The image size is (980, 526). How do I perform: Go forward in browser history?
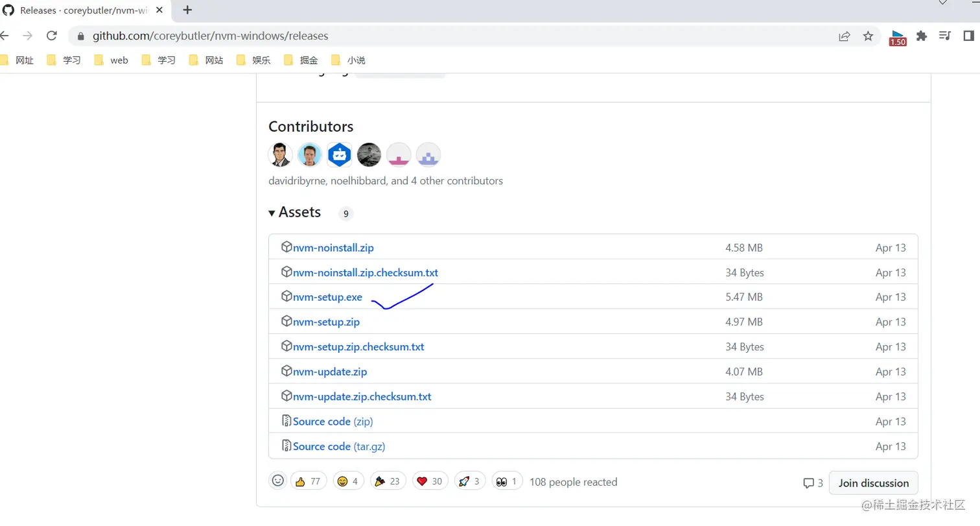coord(27,36)
